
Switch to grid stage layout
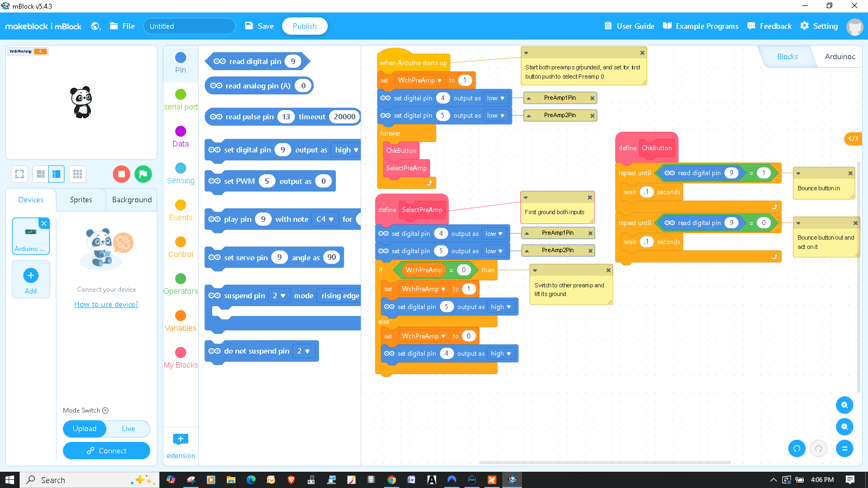[78, 174]
